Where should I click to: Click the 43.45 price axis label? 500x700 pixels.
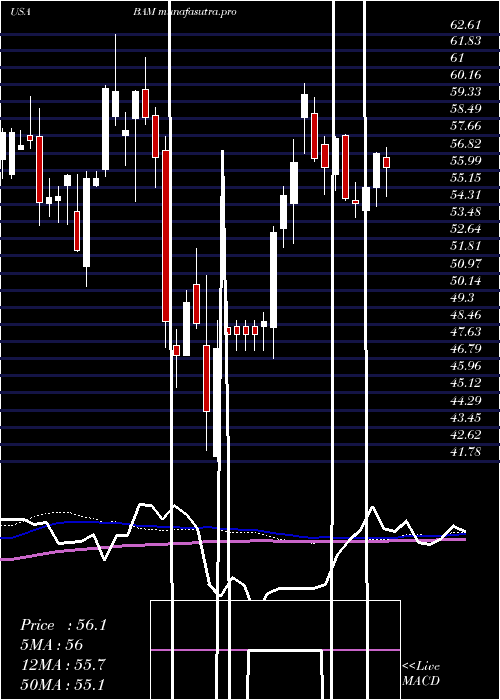465,418
